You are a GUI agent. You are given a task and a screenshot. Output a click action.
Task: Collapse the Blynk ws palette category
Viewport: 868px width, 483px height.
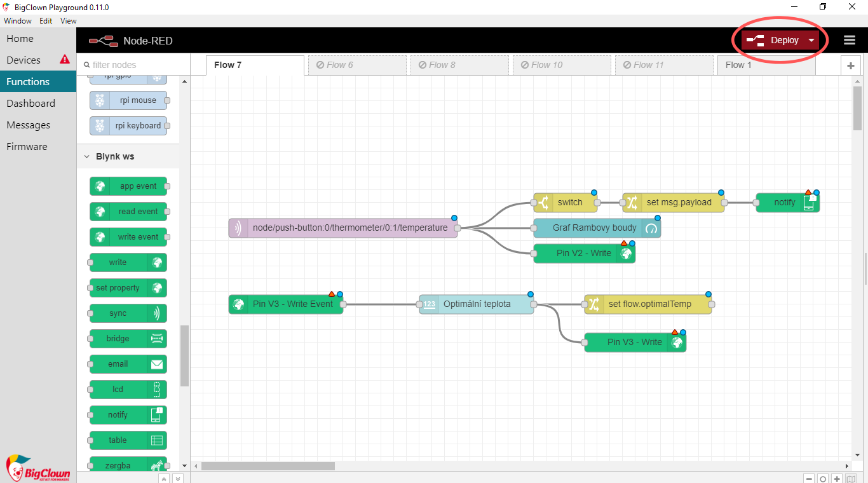click(128, 156)
